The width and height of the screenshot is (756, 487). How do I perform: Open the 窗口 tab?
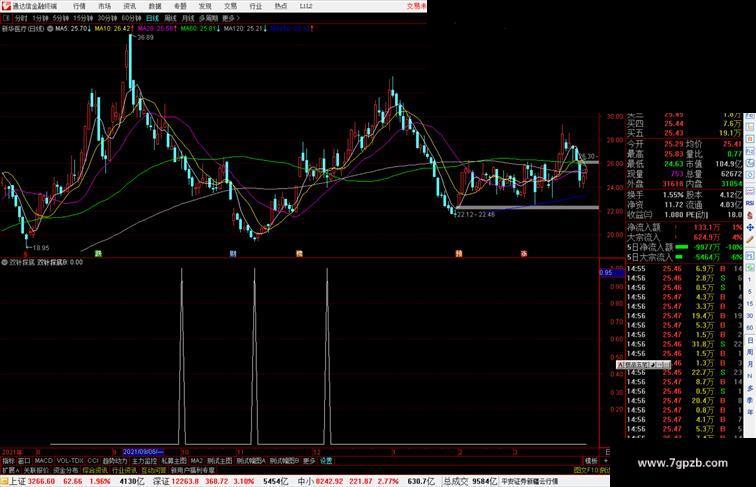[x=24, y=461]
